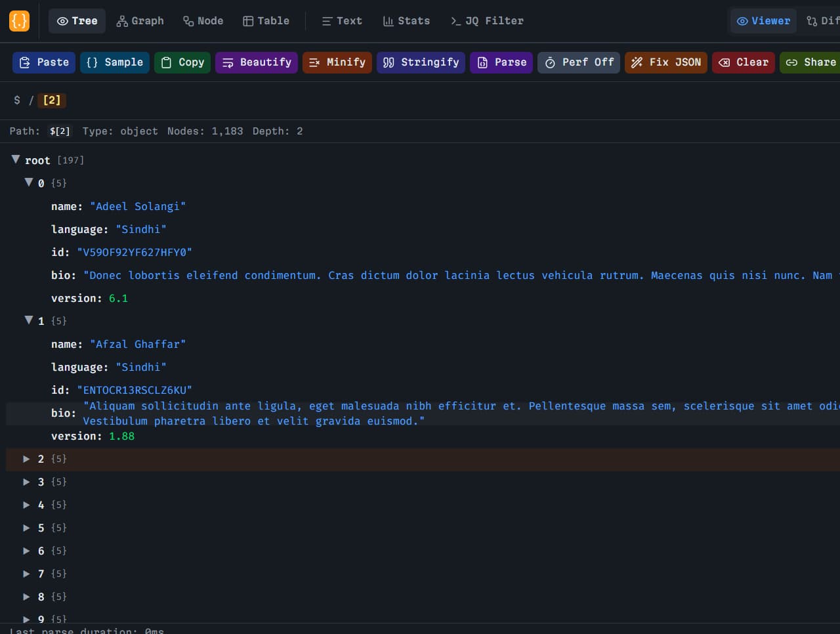Click the bio text starting "Aliquam sollicitudin"
Image resolution: width=840 pixels, height=634 pixels.
[461, 413]
